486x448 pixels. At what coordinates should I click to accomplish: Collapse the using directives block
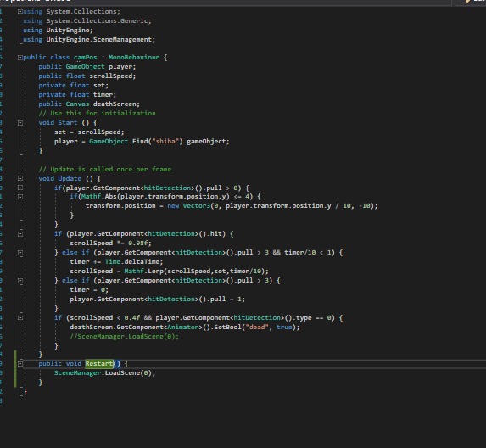tap(20, 12)
